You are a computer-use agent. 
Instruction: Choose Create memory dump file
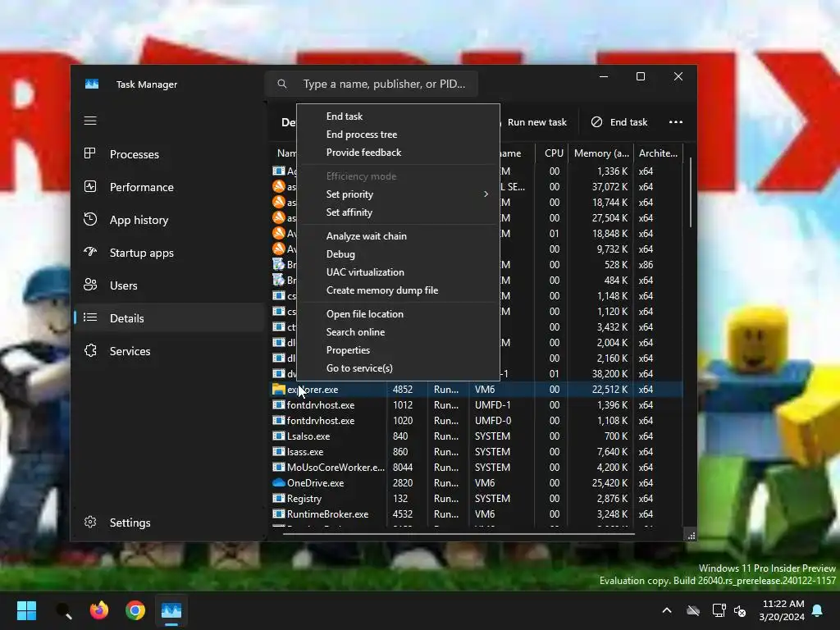click(398, 290)
